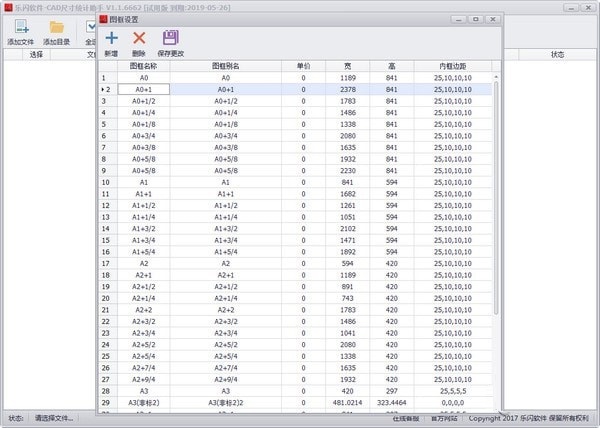The height and width of the screenshot is (428, 600).
Task: Click the 添加文件 (add file) icon
Action: point(19,29)
